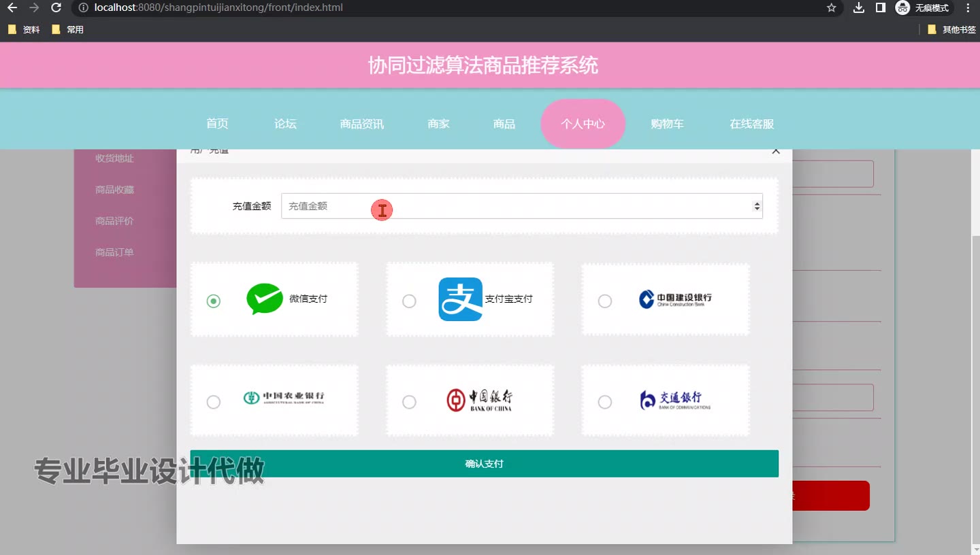Bookmark this page with the star icon
This screenshot has height=555, width=980.
pos(831,8)
